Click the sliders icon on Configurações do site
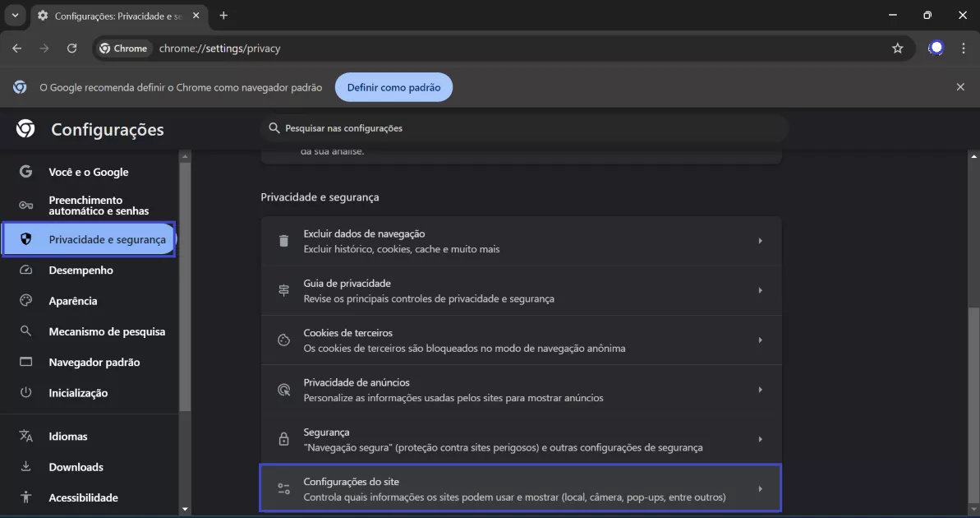The image size is (980, 518). 283,488
